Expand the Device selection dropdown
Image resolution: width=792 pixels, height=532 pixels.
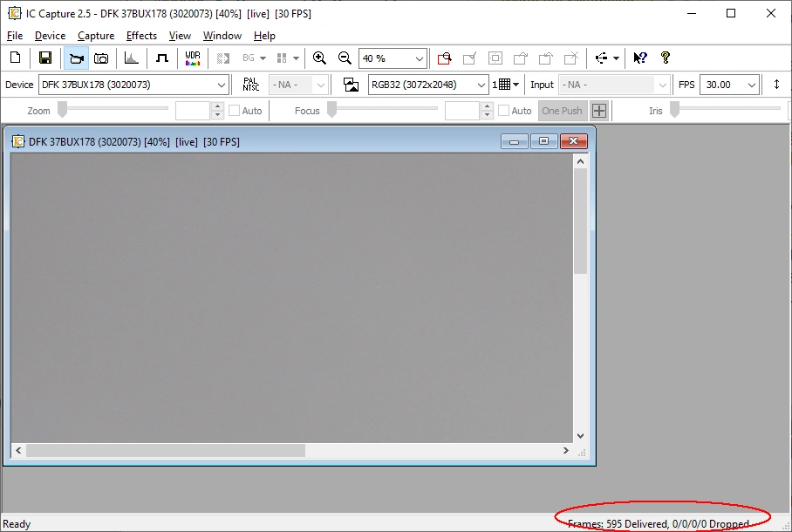(x=222, y=85)
